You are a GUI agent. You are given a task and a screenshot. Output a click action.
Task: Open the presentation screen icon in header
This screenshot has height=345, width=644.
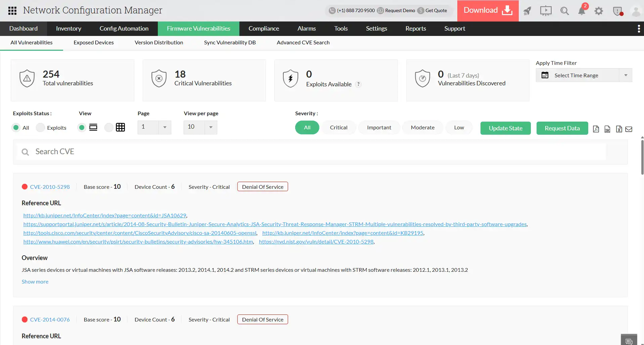point(546,11)
